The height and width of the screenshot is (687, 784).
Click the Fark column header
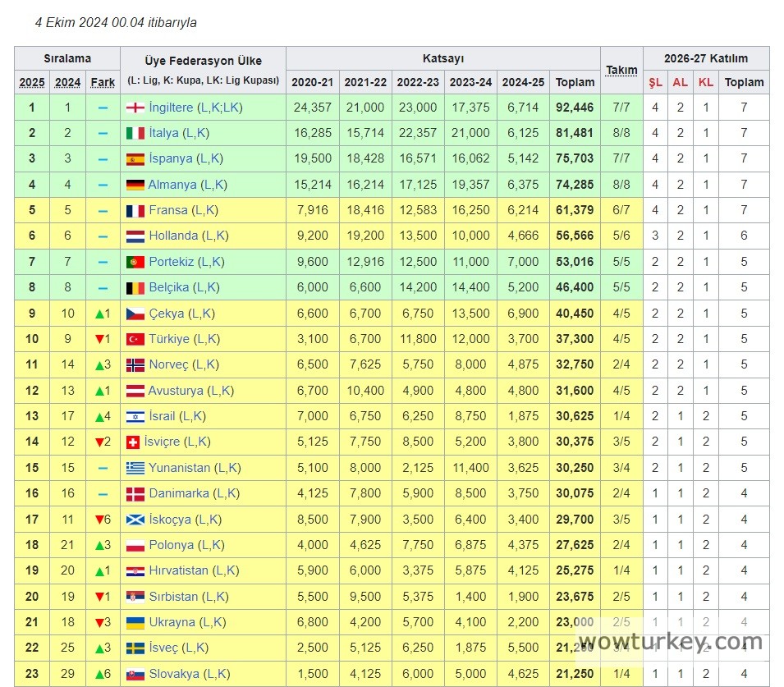click(x=103, y=82)
